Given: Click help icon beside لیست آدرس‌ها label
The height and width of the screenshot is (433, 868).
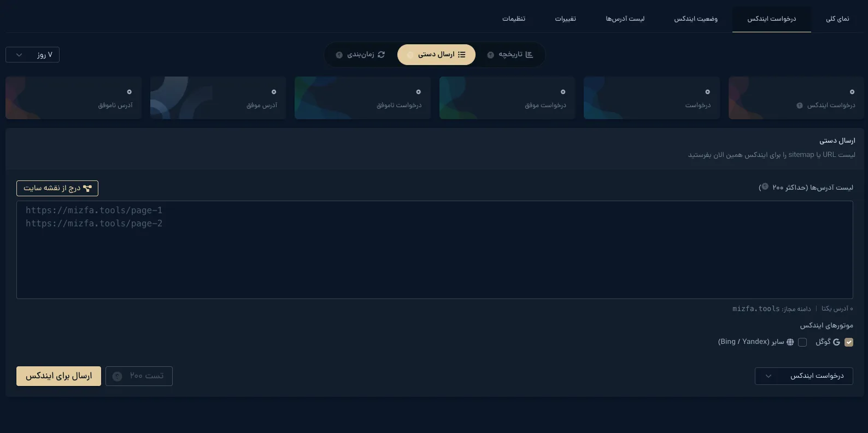Looking at the screenshot, I should point(765,187).
